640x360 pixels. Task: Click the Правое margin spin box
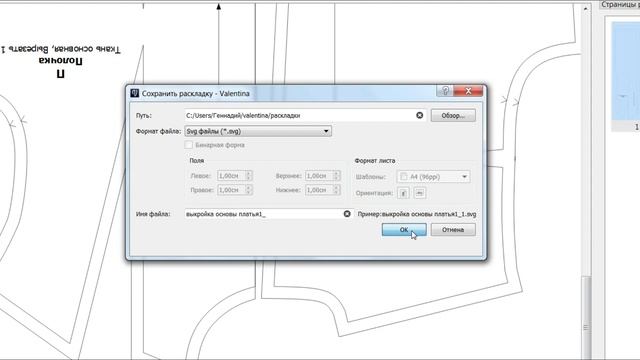pos(235,190)
